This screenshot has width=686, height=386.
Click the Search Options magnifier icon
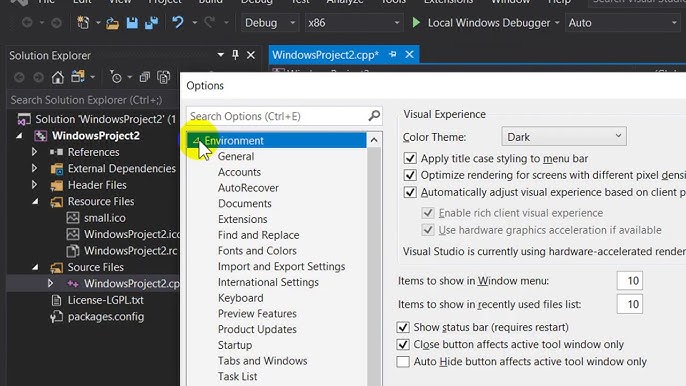(x=374, y=116)
